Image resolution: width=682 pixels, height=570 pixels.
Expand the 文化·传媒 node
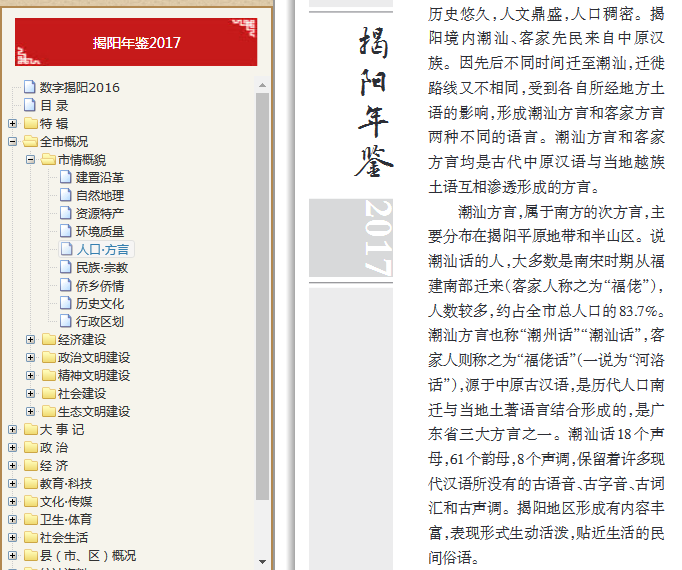(x=12, y=501)
